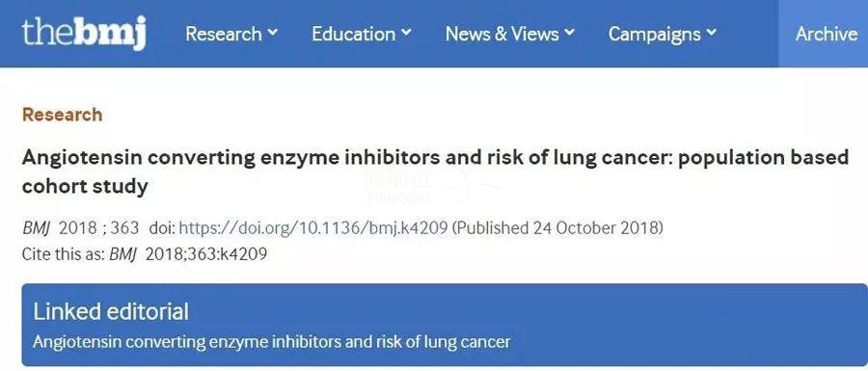Screen dimensions: 868x371
Task: Click the thebmj logo
Action: (x=84, y=33)
